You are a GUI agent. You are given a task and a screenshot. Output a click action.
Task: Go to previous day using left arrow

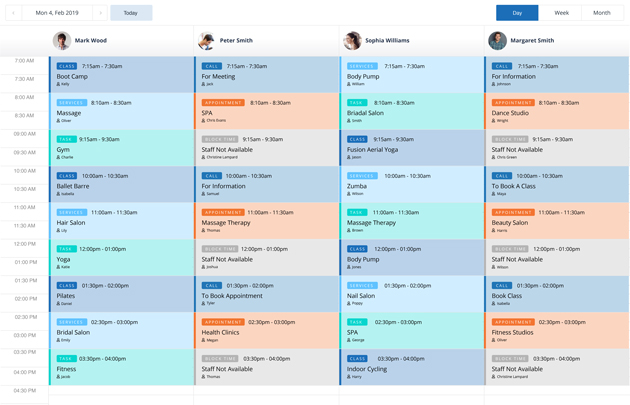point(14,13)
